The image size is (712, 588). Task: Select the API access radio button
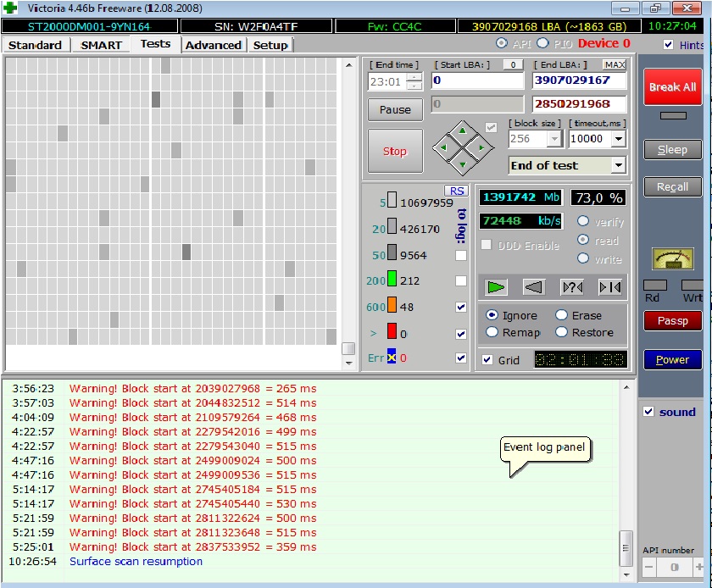pyautogui.click(x=501, y=43)
